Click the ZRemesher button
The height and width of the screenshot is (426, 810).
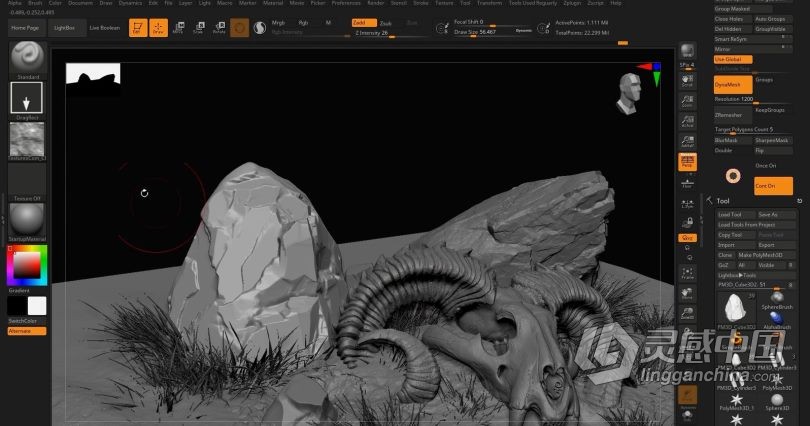(733, 115)
